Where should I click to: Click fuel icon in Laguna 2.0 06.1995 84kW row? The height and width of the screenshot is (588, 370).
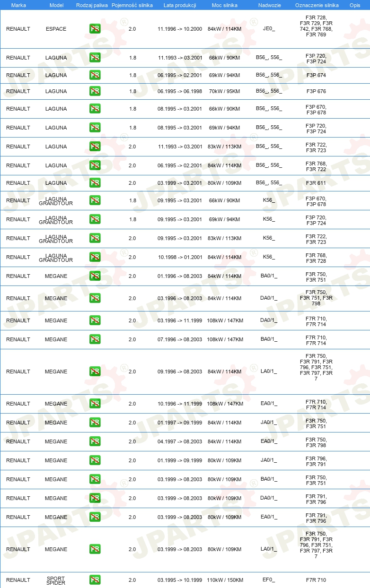(95, 165)
